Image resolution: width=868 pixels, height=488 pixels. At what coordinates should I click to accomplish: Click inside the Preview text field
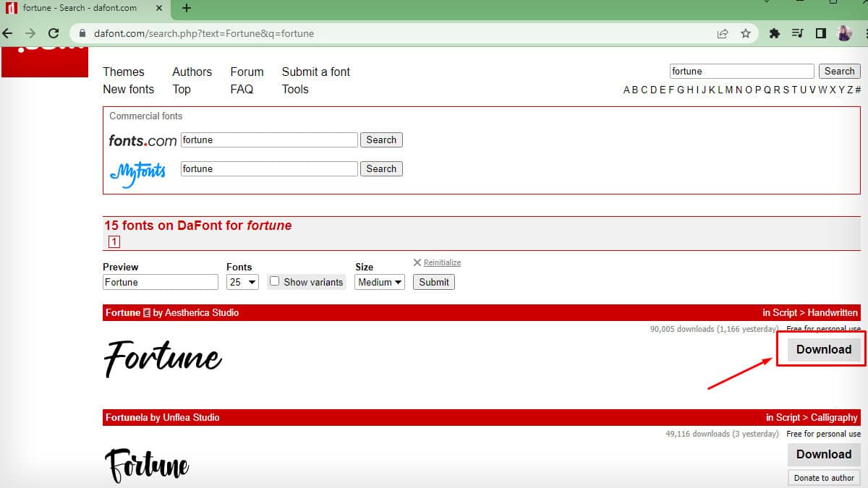160,282
